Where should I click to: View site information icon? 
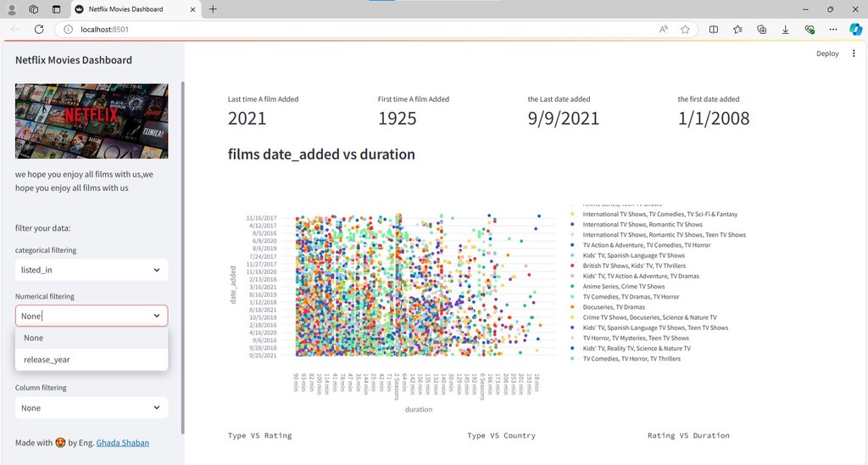tap(68, 30)
